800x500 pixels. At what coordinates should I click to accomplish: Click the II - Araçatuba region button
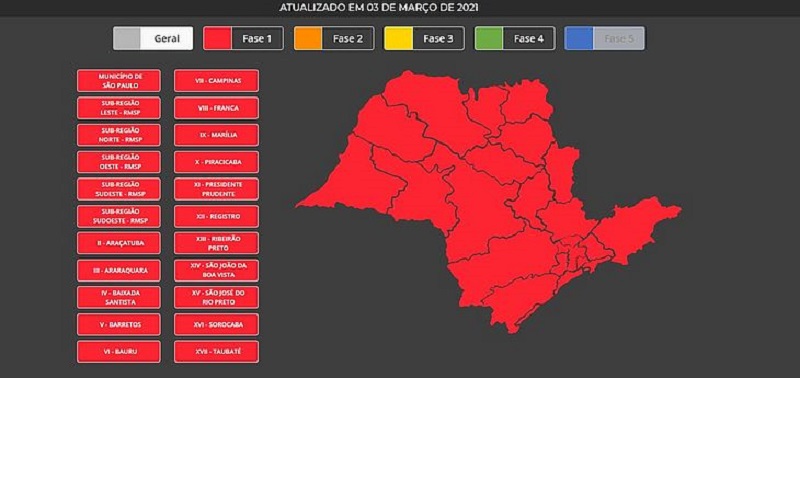(119, 243)
